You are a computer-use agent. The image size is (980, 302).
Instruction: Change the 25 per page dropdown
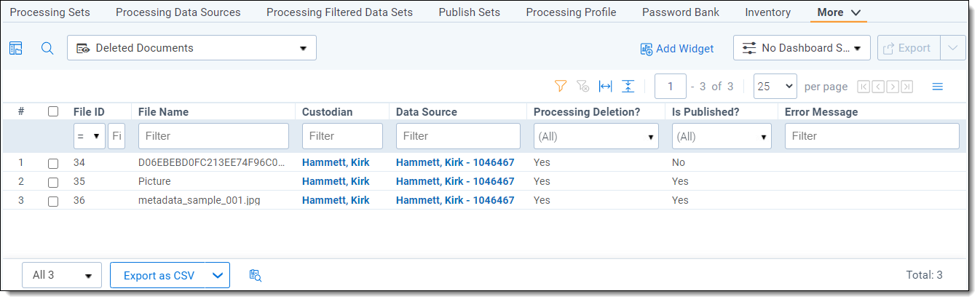pos(775,87)
